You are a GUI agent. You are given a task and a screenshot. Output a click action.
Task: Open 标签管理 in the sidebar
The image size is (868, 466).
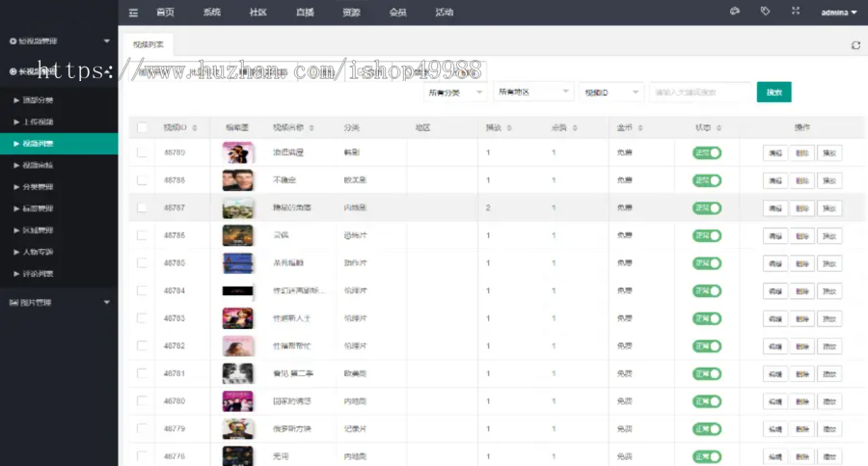pyautogui.click(x=59, y=208)
